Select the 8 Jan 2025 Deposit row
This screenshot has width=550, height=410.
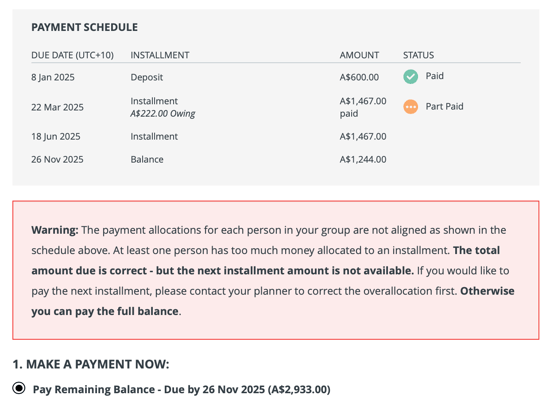[x=276, y=77]
